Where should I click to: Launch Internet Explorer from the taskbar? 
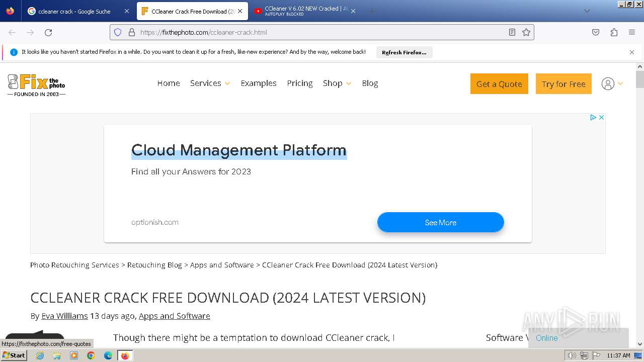point(40,355)
